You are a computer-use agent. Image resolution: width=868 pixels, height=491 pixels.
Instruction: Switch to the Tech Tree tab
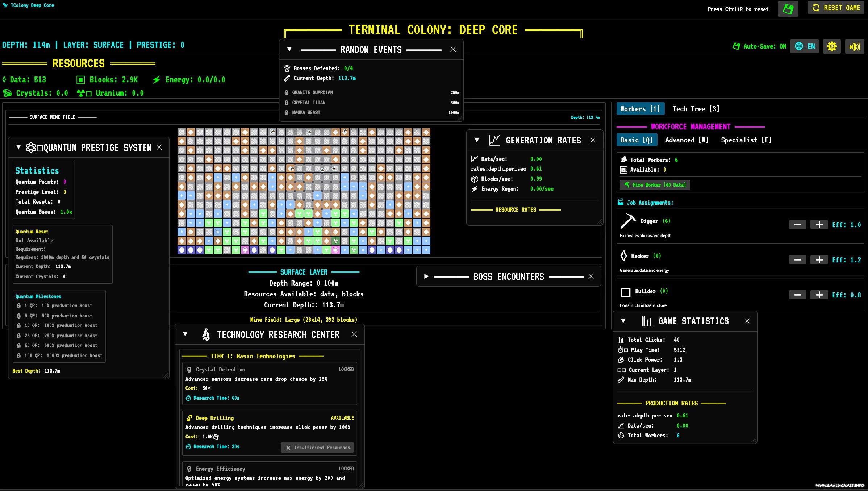coord(696,109)
